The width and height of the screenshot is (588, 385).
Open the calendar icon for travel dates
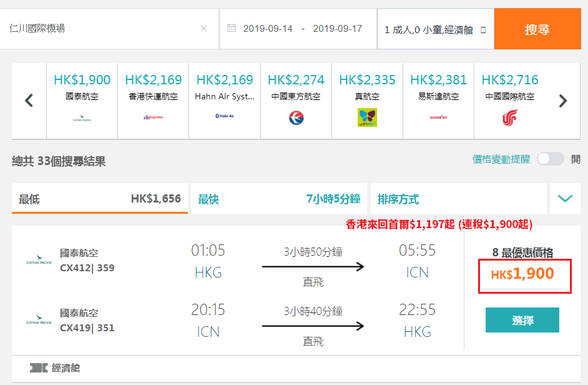coord(232,28)
